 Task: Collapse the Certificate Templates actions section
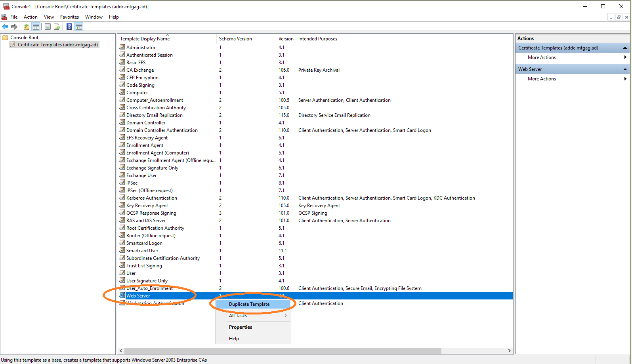625,48
